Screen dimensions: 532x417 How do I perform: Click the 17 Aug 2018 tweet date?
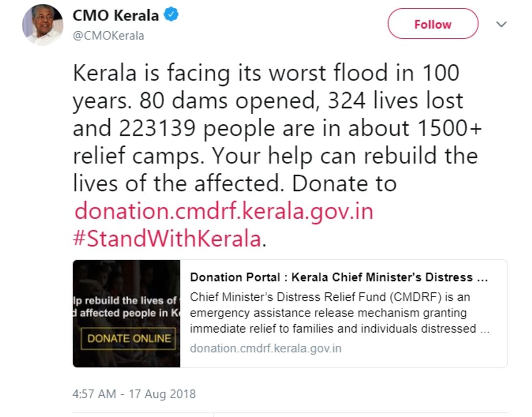click(x=162, y=394)
